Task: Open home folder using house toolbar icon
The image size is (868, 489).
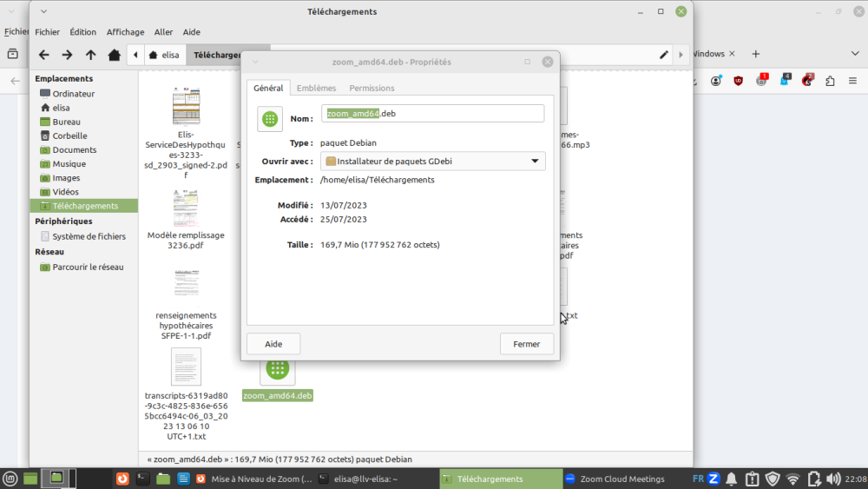Action: tap(114, 55)
